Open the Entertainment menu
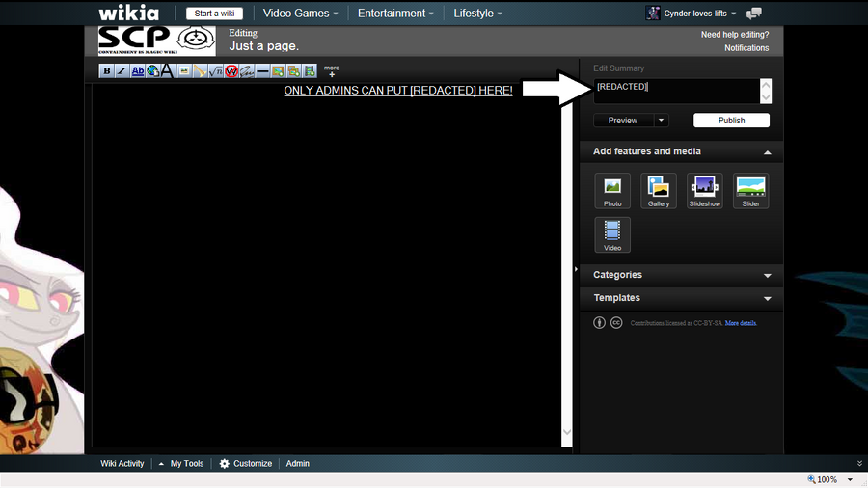 click(395, 14)
